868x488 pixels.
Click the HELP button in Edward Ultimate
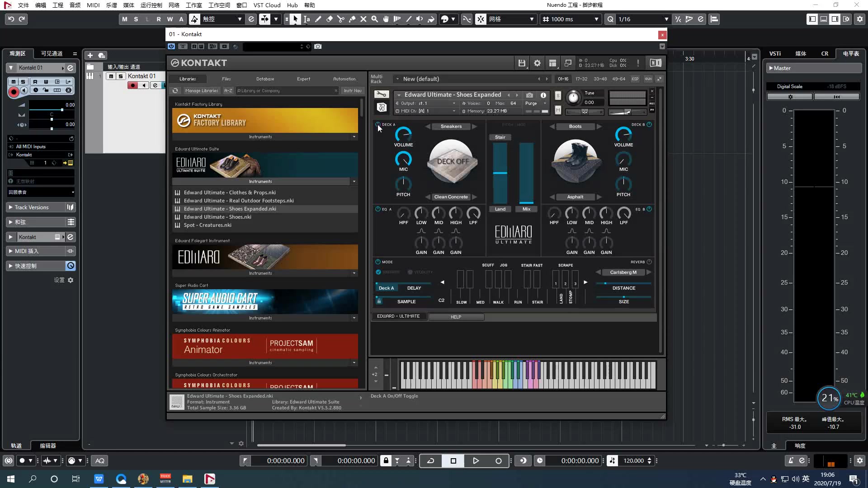456,316
